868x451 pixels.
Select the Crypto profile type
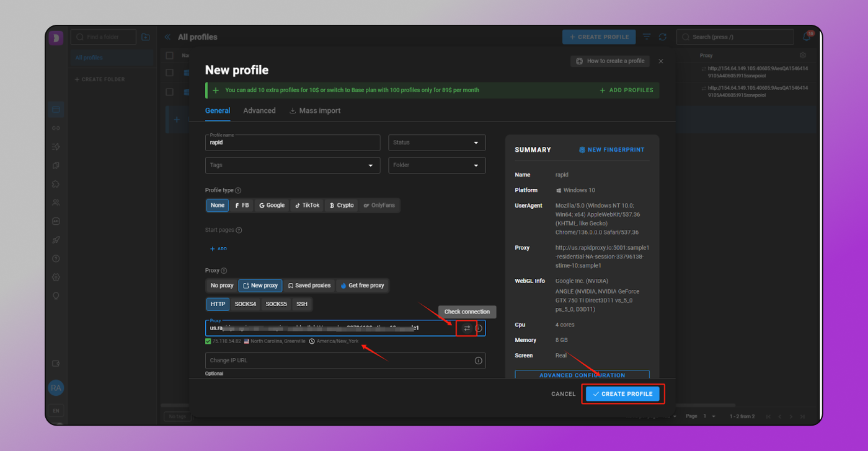tap(341, 205)
